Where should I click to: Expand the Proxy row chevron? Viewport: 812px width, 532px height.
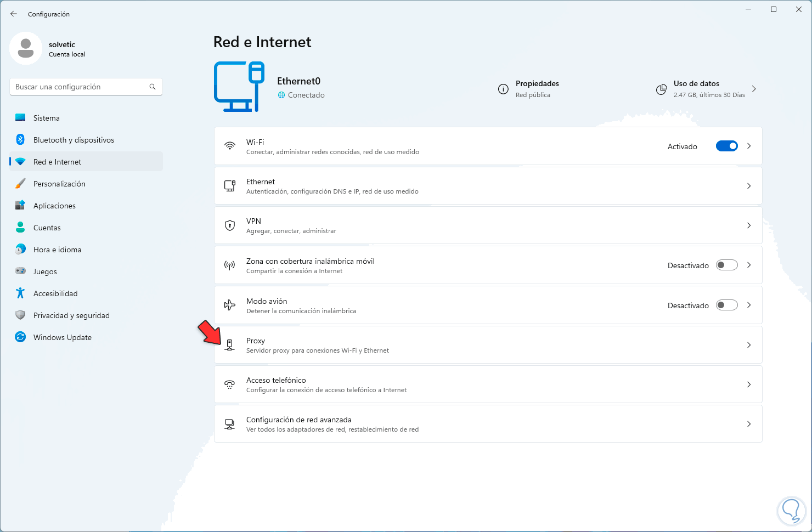click(x=749, y=345)
